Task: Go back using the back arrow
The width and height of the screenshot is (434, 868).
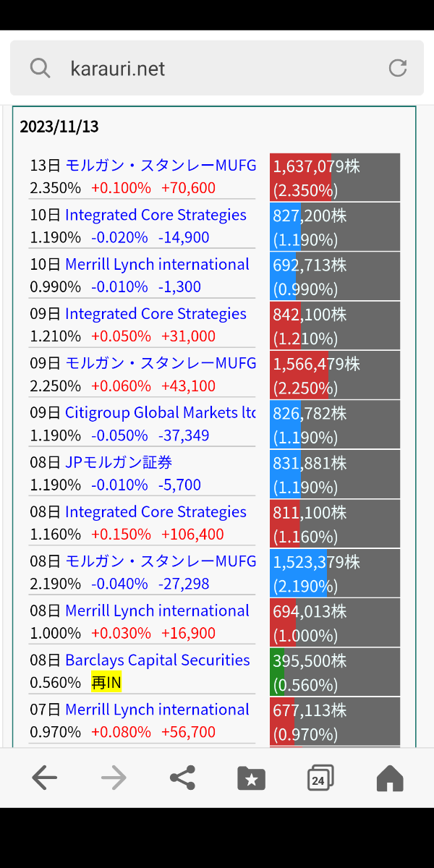Action: point(45,778)
